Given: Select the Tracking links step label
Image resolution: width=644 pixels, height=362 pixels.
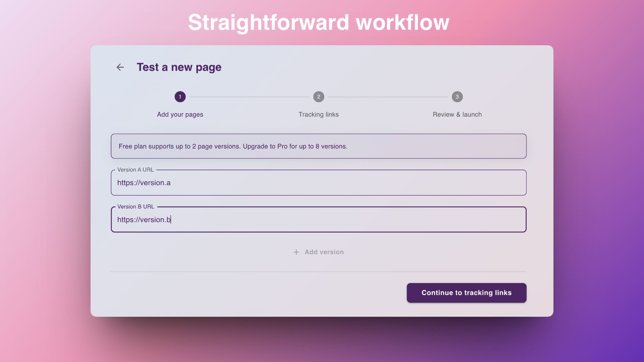Looking at the screenshot, I should click(318, 114).
